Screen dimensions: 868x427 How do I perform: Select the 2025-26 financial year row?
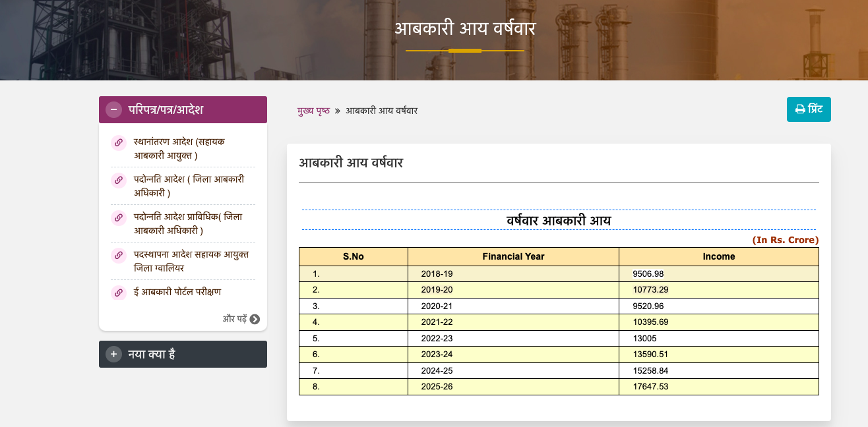point(559,387)
